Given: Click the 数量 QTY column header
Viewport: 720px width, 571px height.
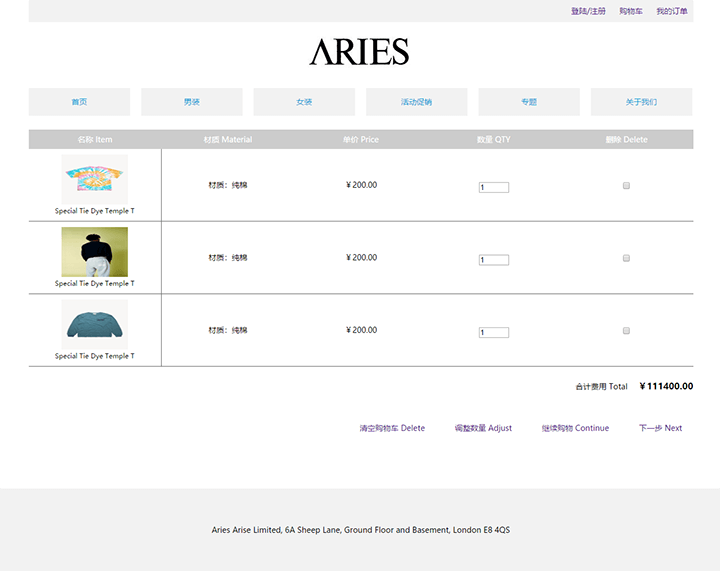Looking at the screenshot, I should pyautogui.click(x=494, y=140).
